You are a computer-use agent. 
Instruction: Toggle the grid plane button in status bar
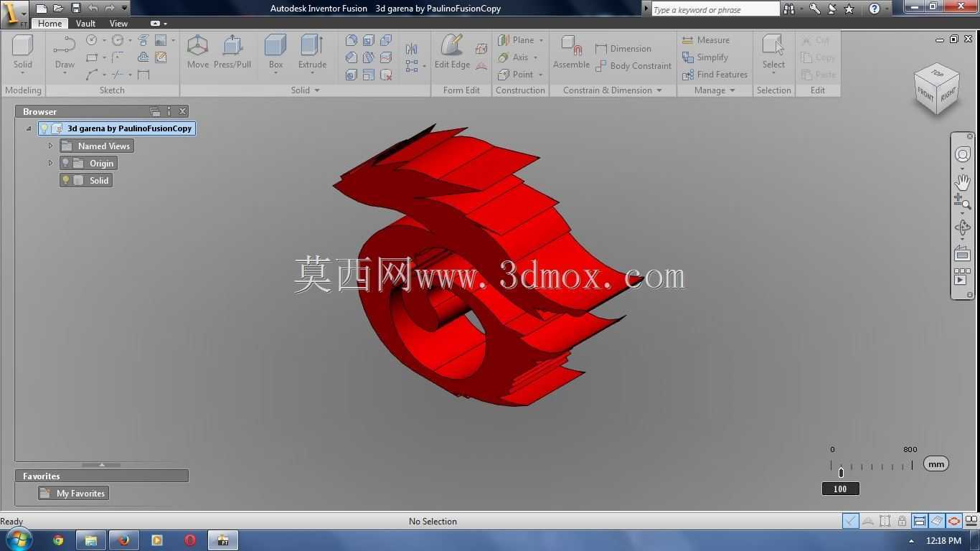coord(936,521)
